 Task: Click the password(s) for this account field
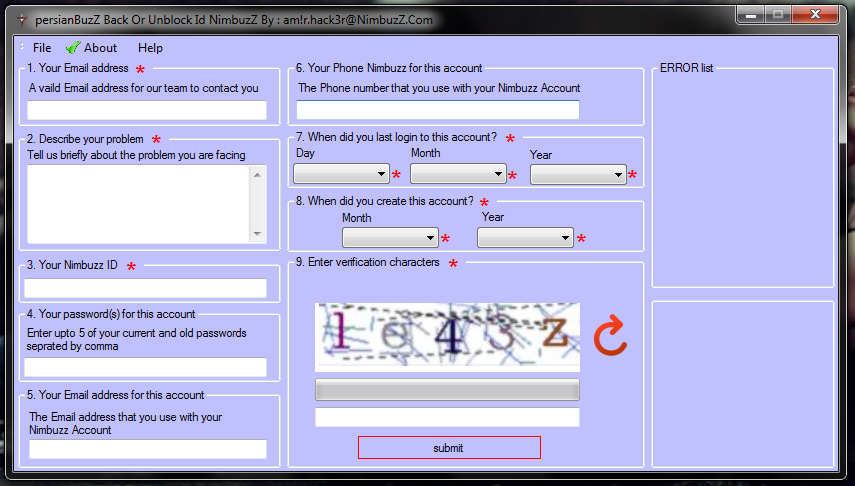point(145,367)
